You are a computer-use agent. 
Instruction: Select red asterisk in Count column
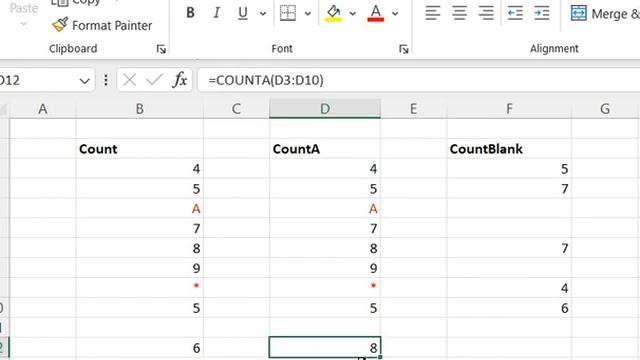[x=140, y=288]
